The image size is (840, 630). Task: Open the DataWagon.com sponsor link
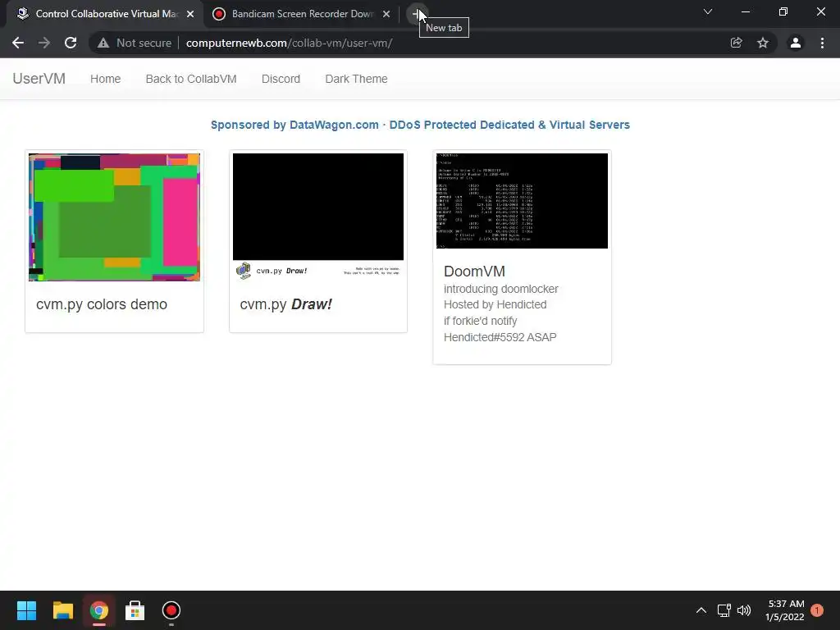tap(420, 125)
